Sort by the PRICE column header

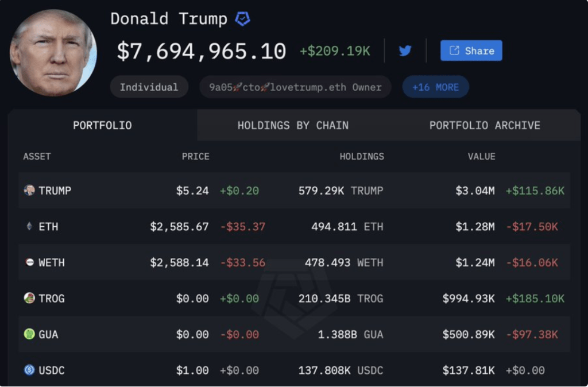pos(195,156)
